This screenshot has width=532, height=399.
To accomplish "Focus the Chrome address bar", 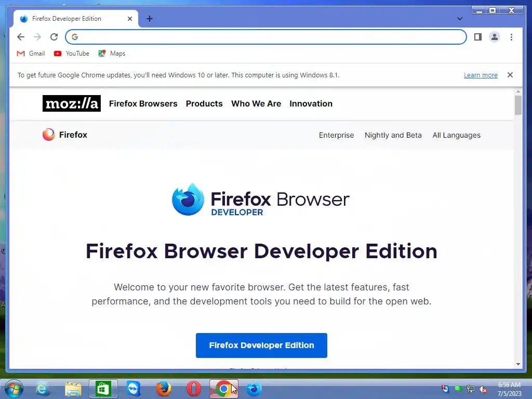I will coord(265,37).
